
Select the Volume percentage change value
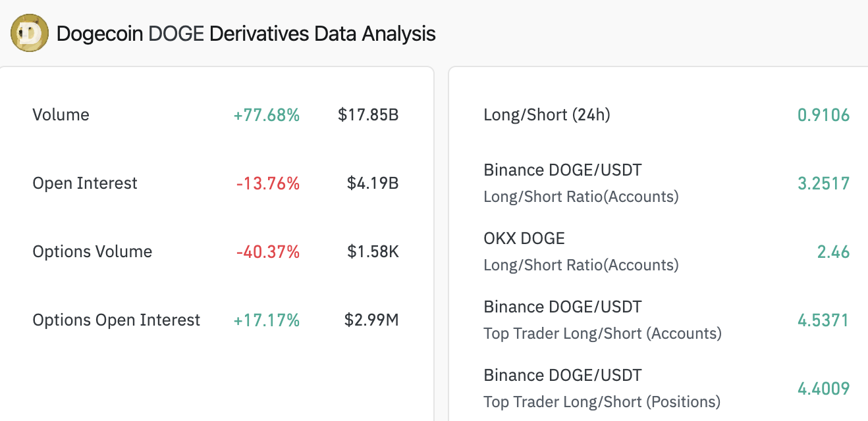(x=267, y=114)
